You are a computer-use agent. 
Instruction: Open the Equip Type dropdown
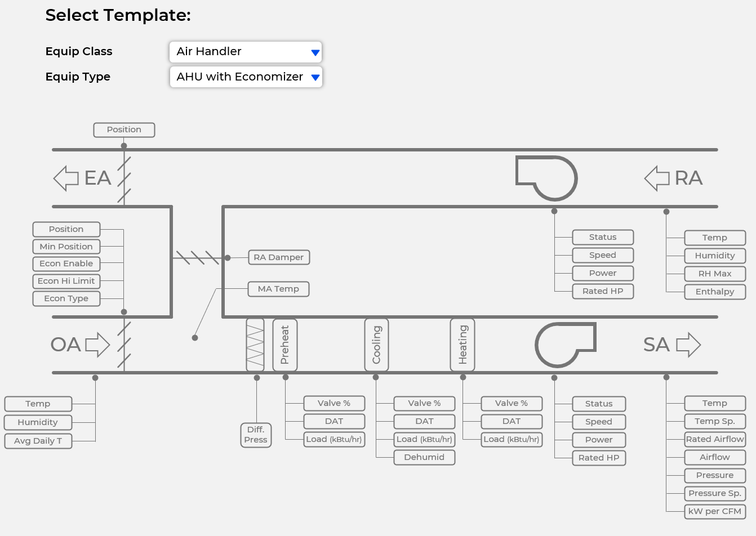click(246, 77)
